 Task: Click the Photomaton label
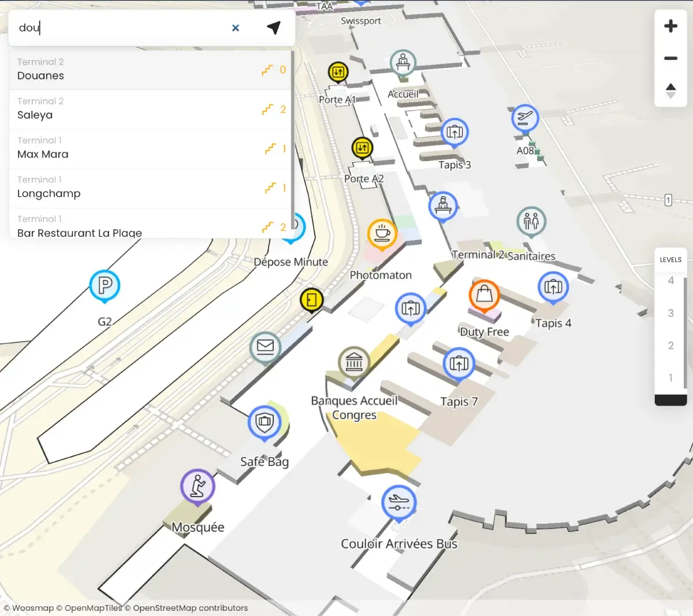(x=381, y=275)
